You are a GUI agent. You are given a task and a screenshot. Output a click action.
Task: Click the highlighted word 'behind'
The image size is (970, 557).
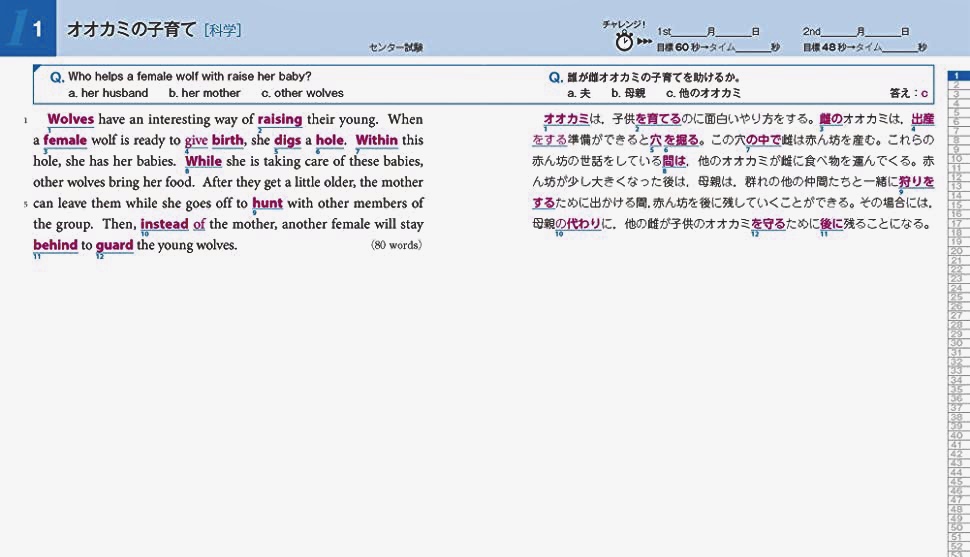[x=56, y=245]
